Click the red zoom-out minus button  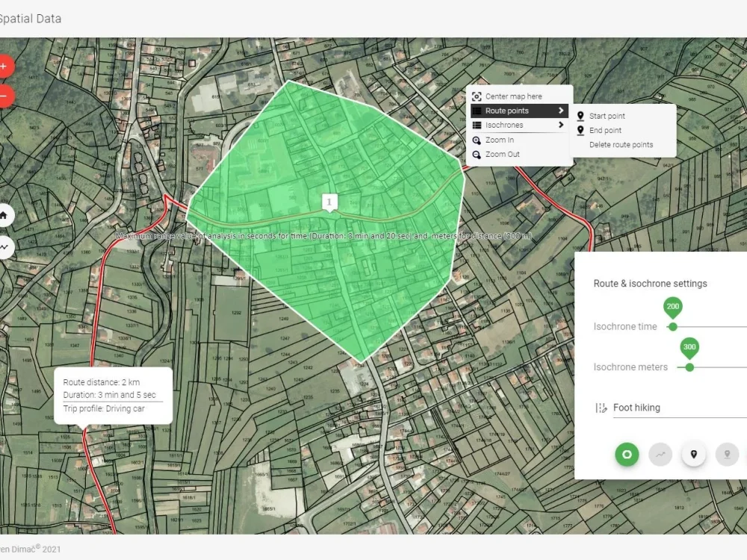[4, 96]
